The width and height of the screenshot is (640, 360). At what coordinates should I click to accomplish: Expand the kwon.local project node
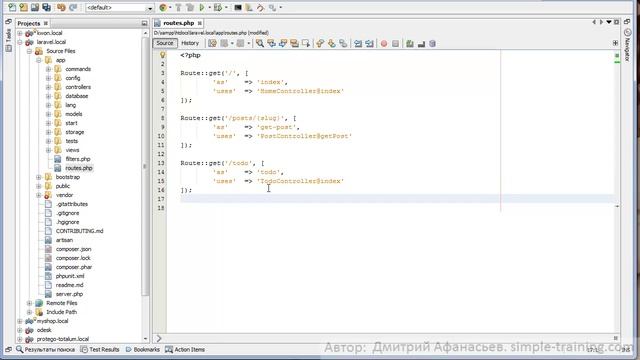coord(20,33)
